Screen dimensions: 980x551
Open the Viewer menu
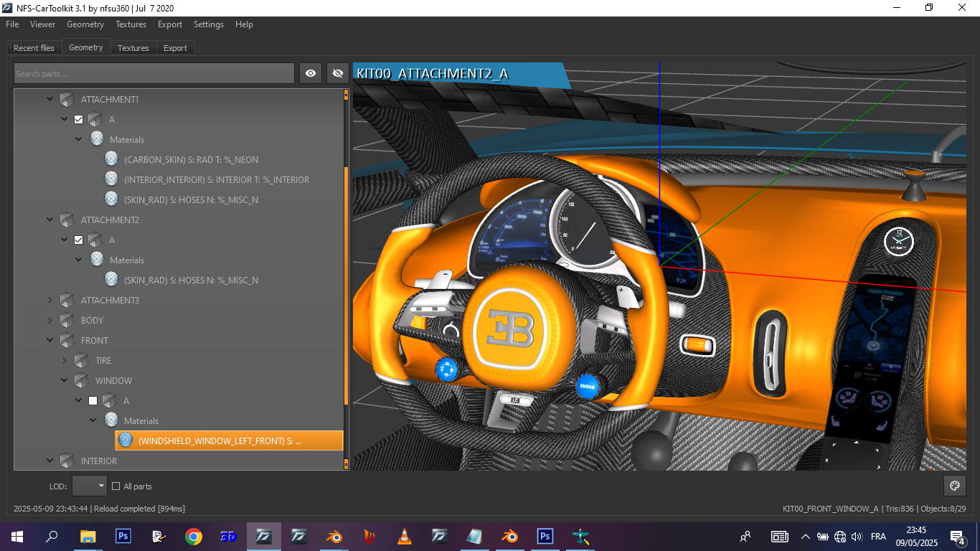[x=42, y=24]
